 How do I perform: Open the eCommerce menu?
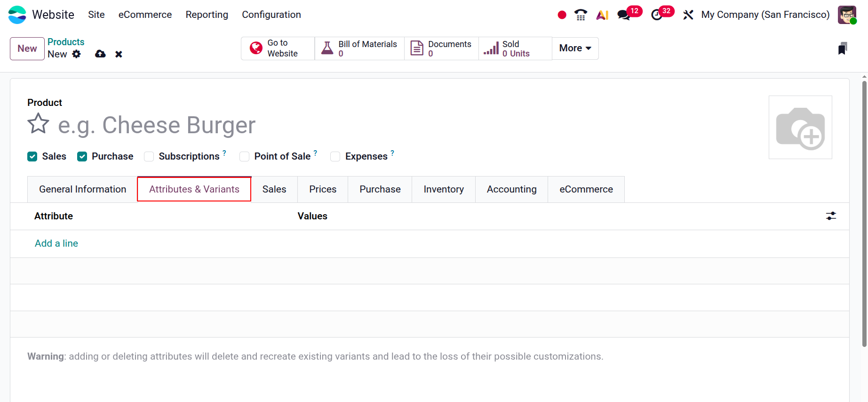[x=145, y=15]
